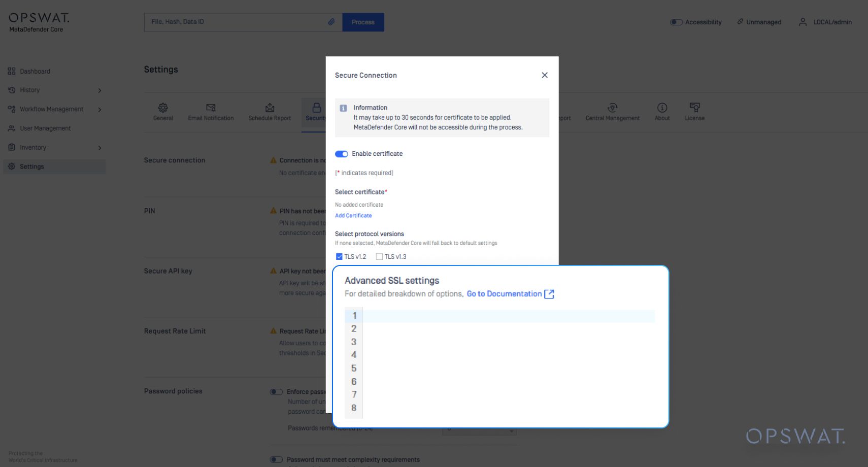Open User Management from the sidebar
The width and height of the screenshot is (868, 467).
coord(45,128)
